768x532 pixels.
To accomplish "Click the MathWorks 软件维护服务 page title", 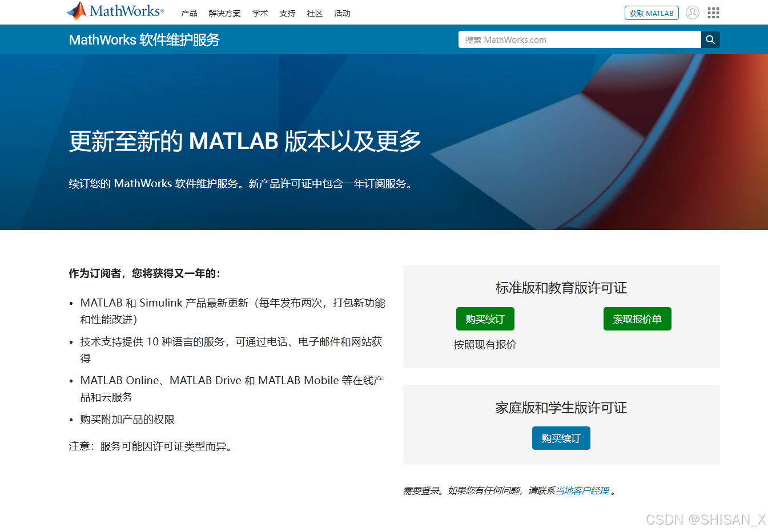I will coord(144,39).
